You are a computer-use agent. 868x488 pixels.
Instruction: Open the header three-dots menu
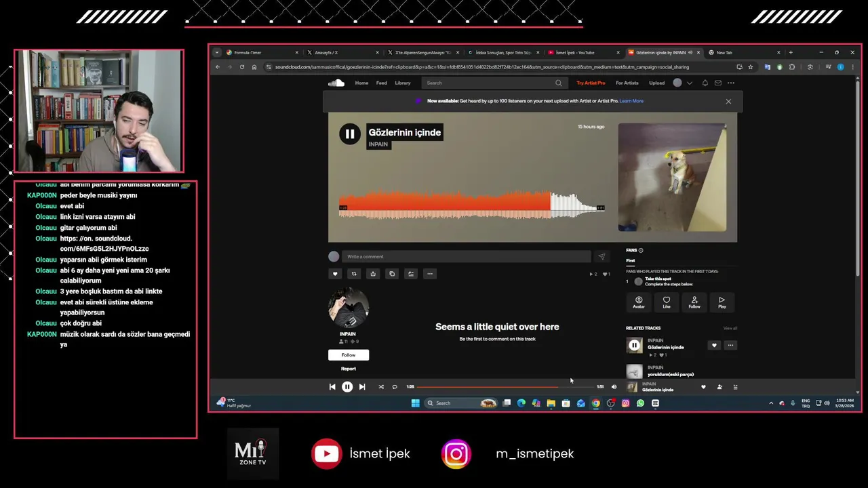point(731,83)
